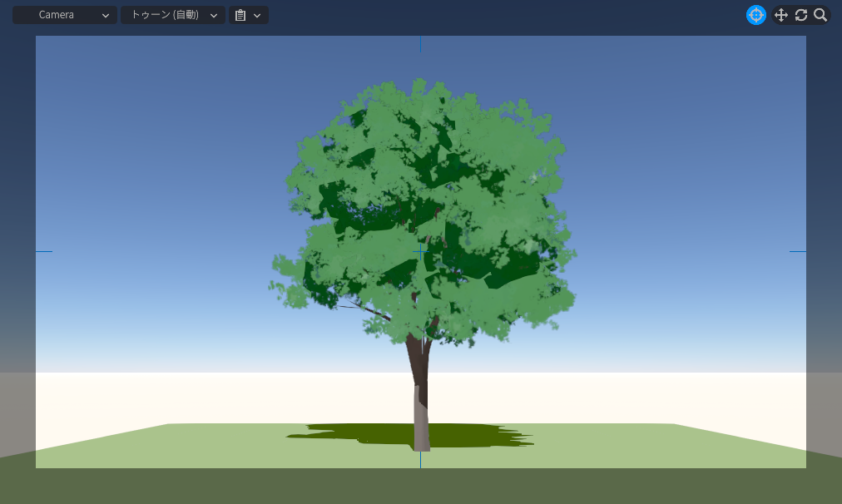This screenshot has width=842, height=504.
Task: Click the left blue frame center marker
Action: 44,251
